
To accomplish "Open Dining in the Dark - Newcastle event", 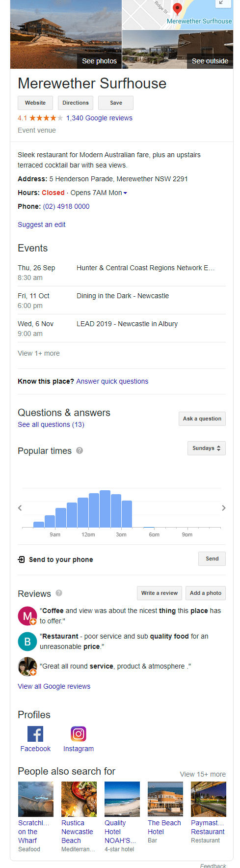I will 123,296.
